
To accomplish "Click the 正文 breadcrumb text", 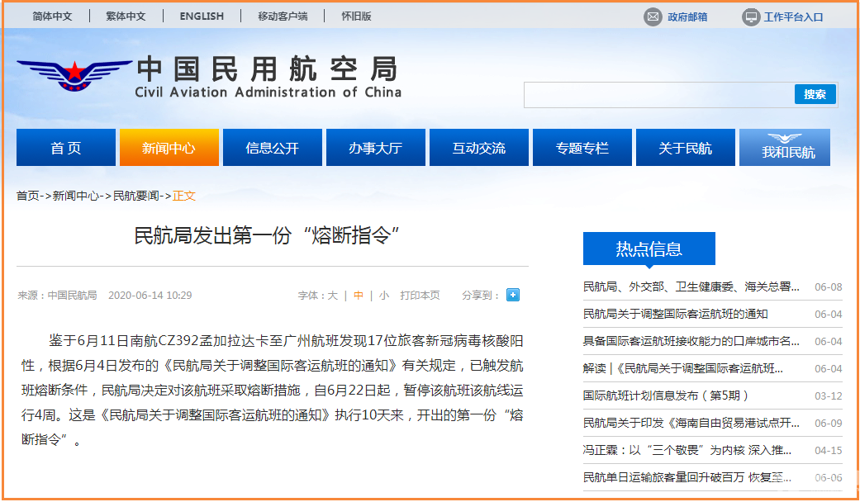I will pyautogui.click(x=184, y=196).
